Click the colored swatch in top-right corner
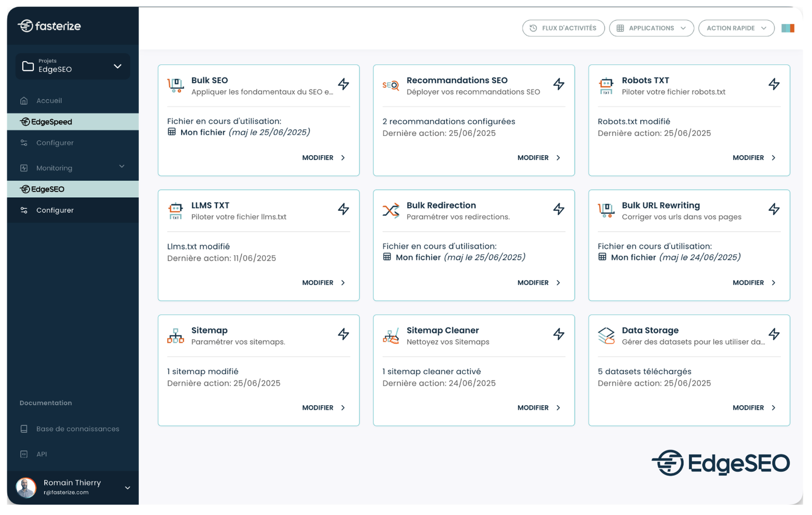This screenshot has height=515, width=812. click(787, 28)
